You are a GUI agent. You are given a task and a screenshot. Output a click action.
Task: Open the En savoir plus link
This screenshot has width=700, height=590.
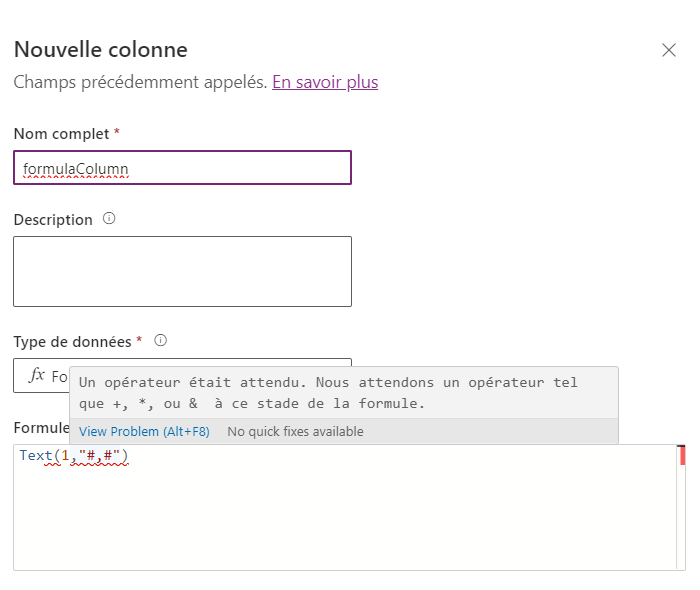pyautogui.click(x=325, y=82)
